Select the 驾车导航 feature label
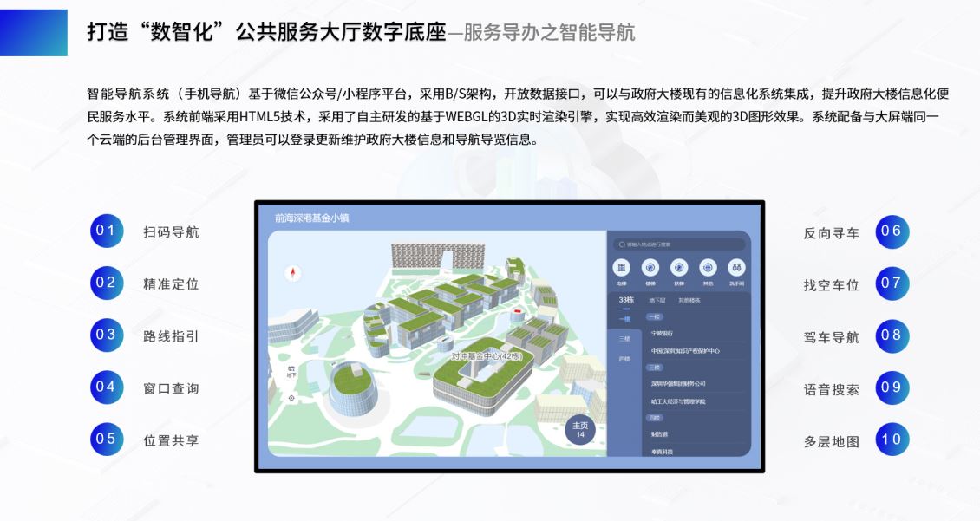The height and width of the screenshot is (521, 980). [831, 337]
